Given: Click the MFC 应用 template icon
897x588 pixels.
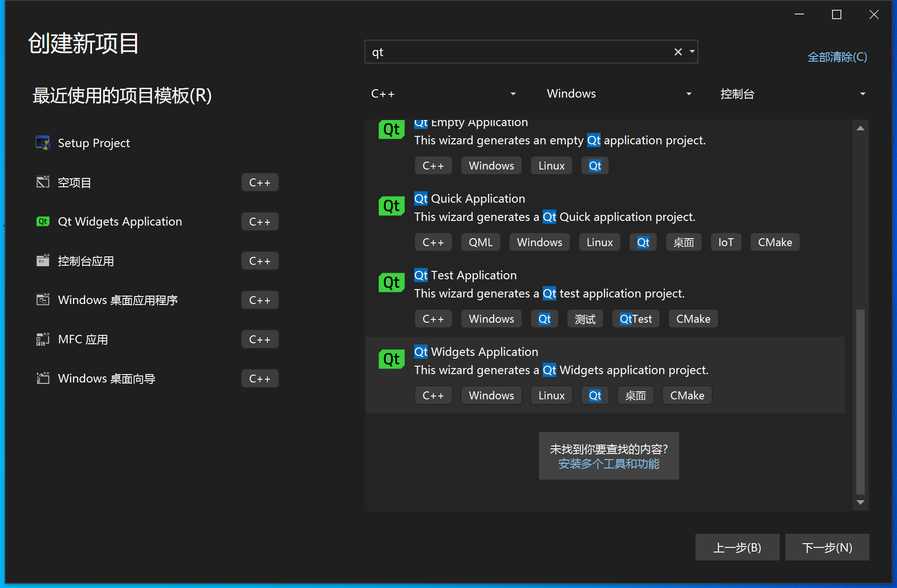Looking at the screenshot, I should click(43, 339).
